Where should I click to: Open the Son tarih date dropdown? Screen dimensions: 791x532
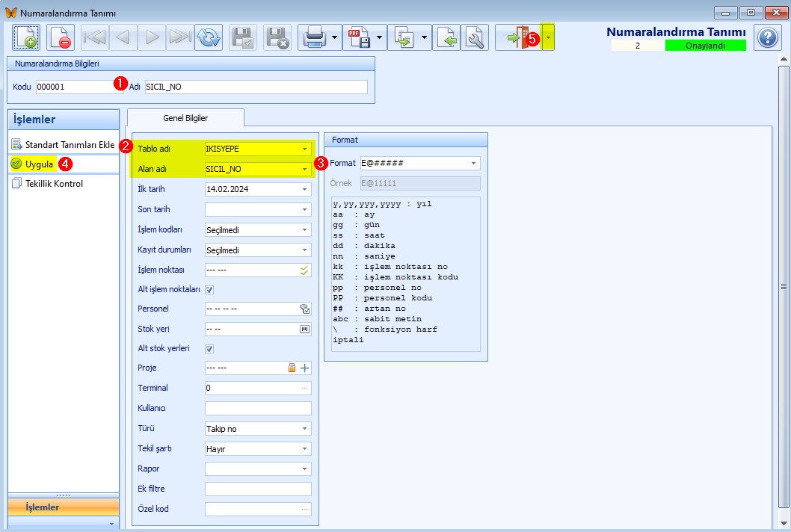click(304, 209)
